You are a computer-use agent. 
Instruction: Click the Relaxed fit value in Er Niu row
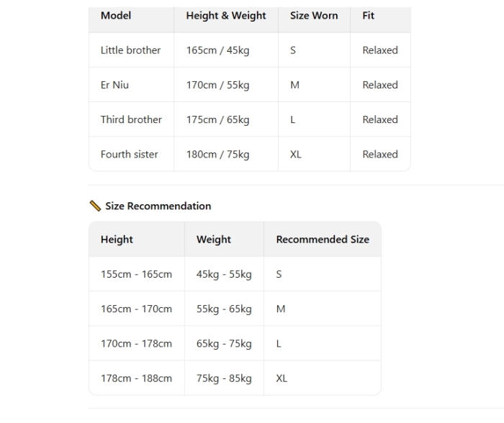point(380,85)
